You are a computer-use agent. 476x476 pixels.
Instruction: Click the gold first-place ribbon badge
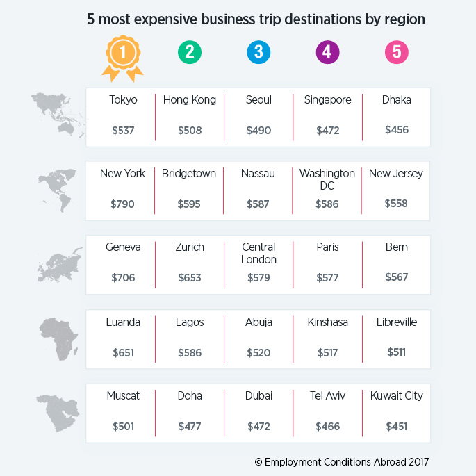click(122, 58)
